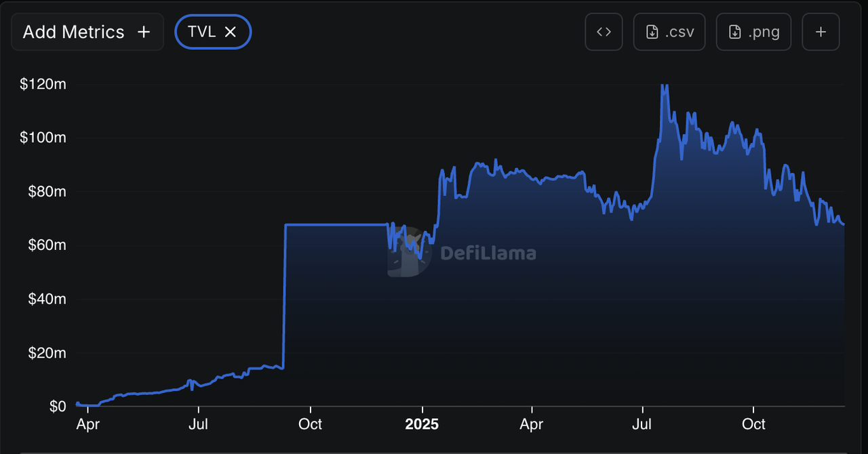Click the $60m y-axis label
Viewport: 868px width, 454px height.
[x=45, y=245]
